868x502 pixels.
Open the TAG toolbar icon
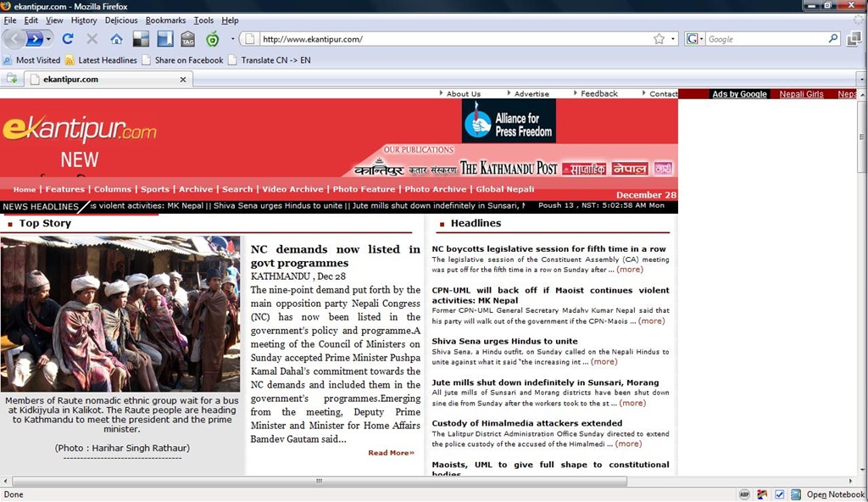point(187,39)
